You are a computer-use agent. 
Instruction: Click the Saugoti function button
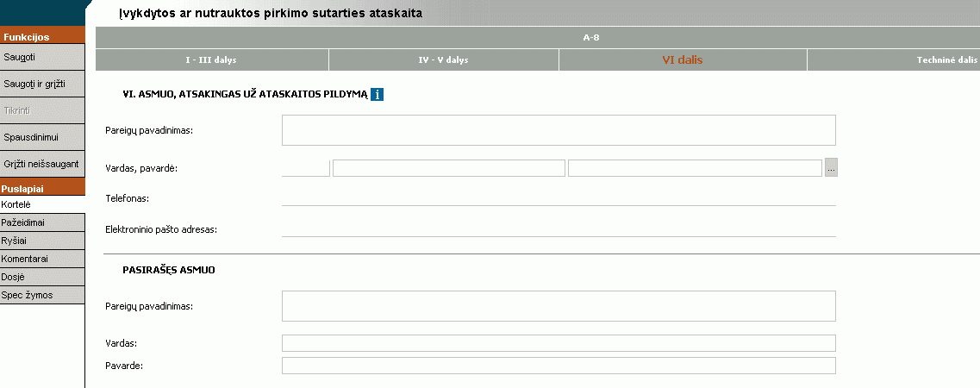pos(42,57)
